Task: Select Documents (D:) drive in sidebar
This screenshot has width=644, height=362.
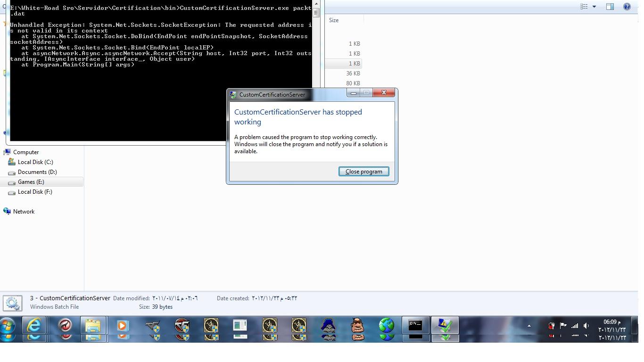Action: 37,172
